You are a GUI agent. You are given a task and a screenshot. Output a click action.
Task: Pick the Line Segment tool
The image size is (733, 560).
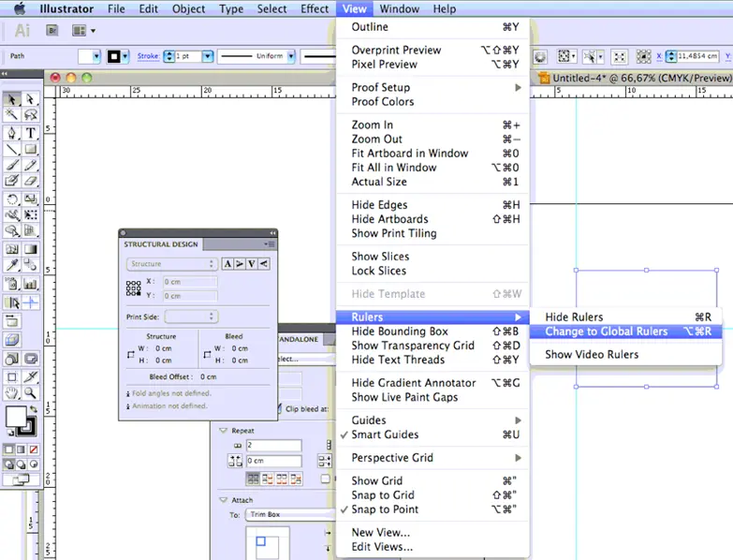[x=12, y=149]
